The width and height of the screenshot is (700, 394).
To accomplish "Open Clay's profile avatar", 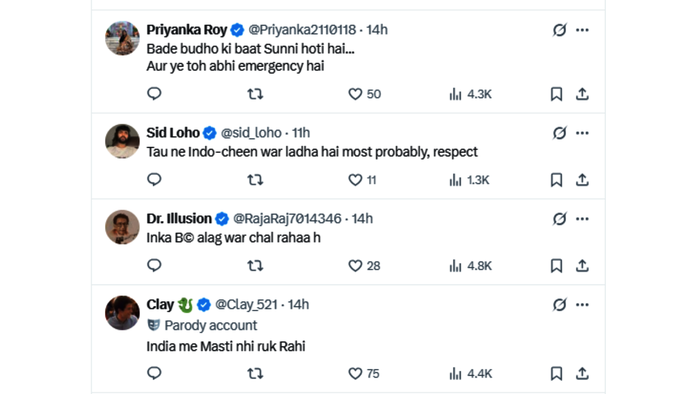I will pyautogui.click(x=122, y=313).
